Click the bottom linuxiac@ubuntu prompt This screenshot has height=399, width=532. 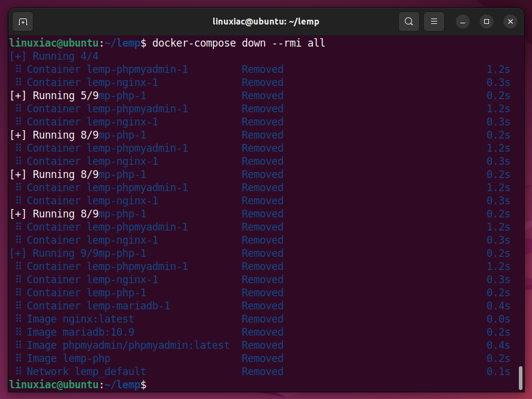click(78, 385)
